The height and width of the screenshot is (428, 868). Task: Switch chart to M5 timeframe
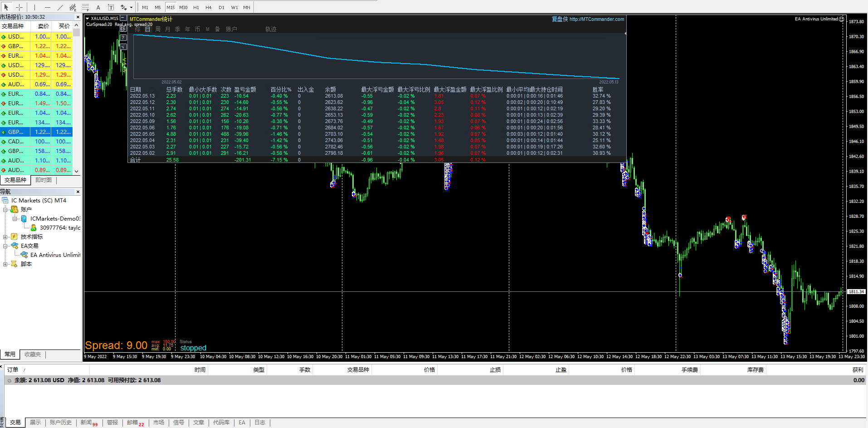click(157, 7)
